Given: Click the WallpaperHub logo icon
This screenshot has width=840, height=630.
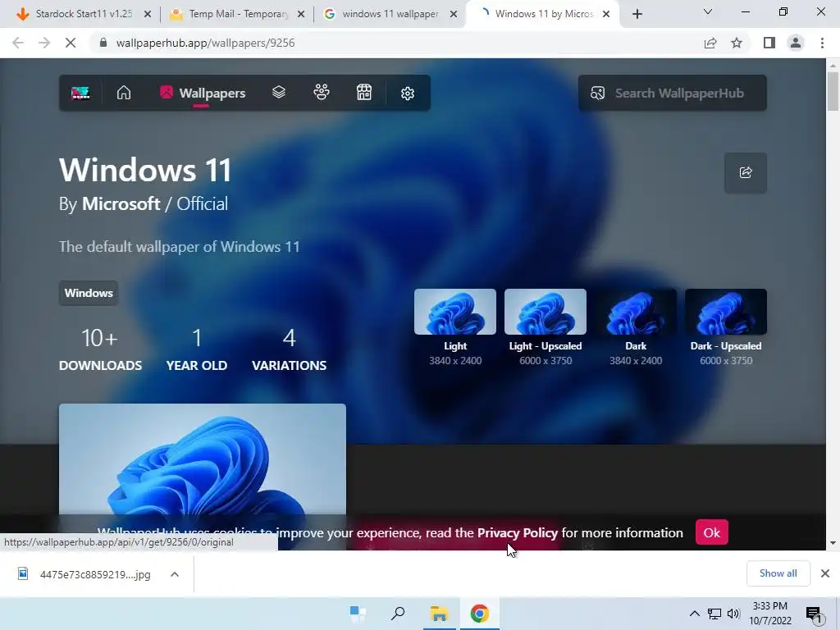Looking at the screenshot, I should tap(80, 94).
